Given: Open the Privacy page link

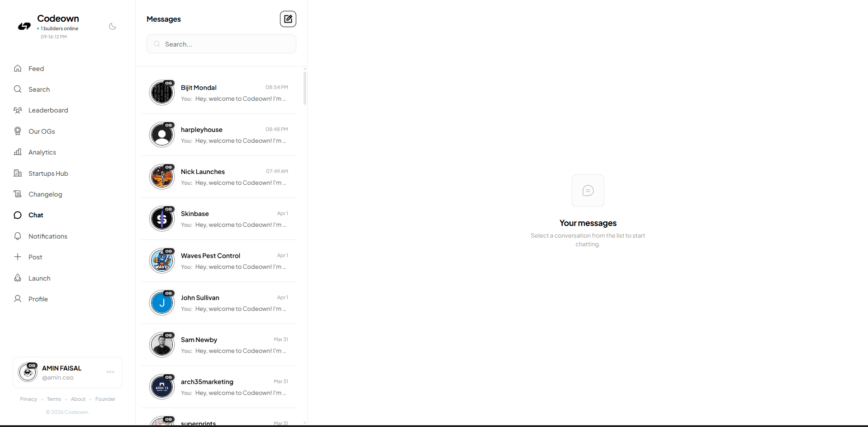Looking at the screenshot, I should pyautogui.click(x=28, y=399).
